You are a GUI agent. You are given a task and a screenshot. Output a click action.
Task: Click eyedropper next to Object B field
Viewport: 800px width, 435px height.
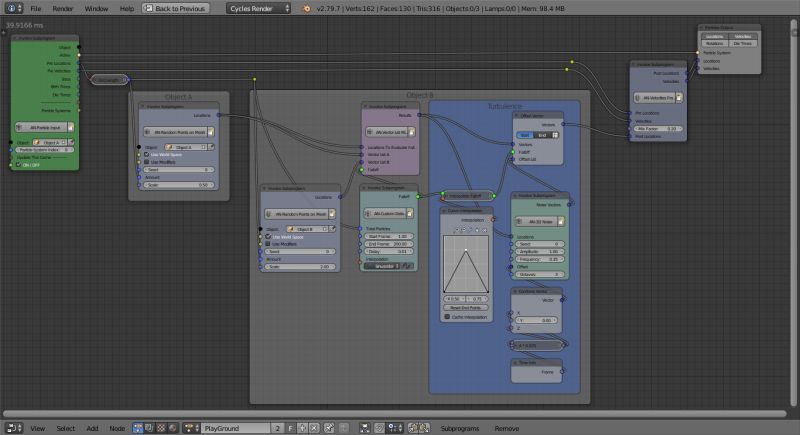(333, 229)
